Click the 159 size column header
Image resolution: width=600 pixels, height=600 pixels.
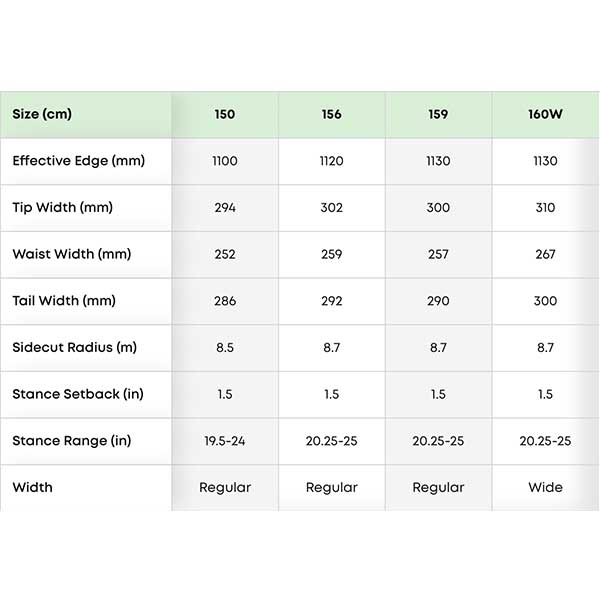point(438,114)
